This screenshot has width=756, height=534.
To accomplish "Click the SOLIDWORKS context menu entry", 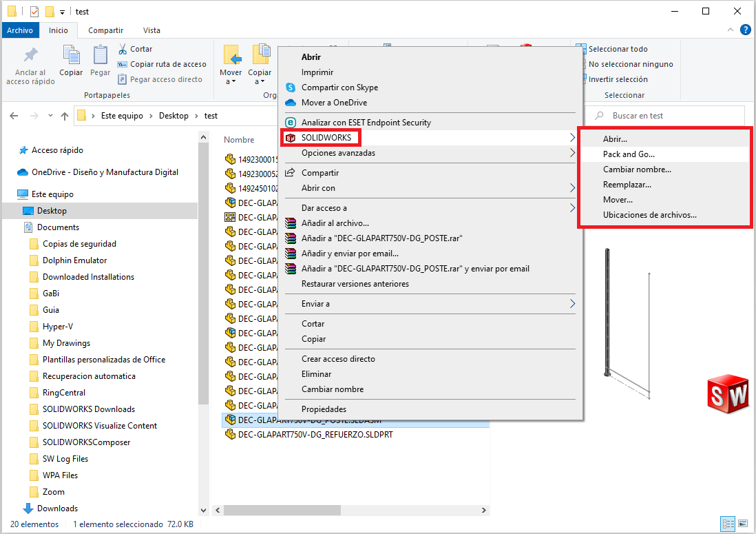I will [x=326, y=138].
